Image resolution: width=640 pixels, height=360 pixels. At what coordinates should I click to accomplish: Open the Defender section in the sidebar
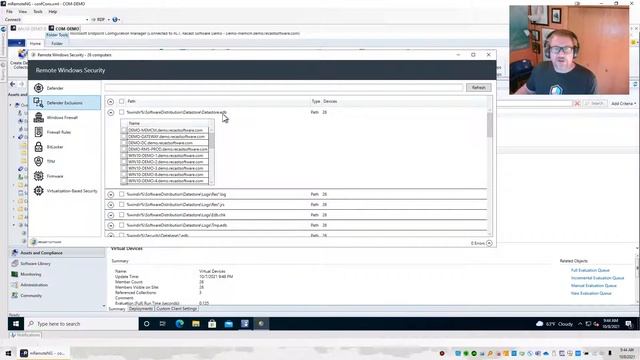[x=55, y=88]
